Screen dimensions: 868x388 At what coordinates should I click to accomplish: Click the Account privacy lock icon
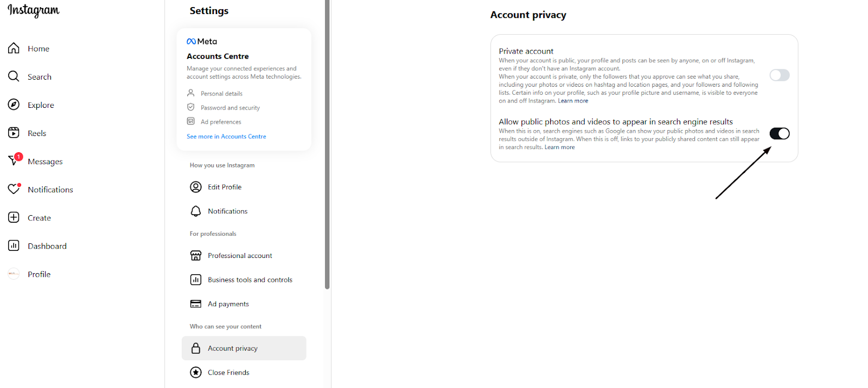point(196,348)
